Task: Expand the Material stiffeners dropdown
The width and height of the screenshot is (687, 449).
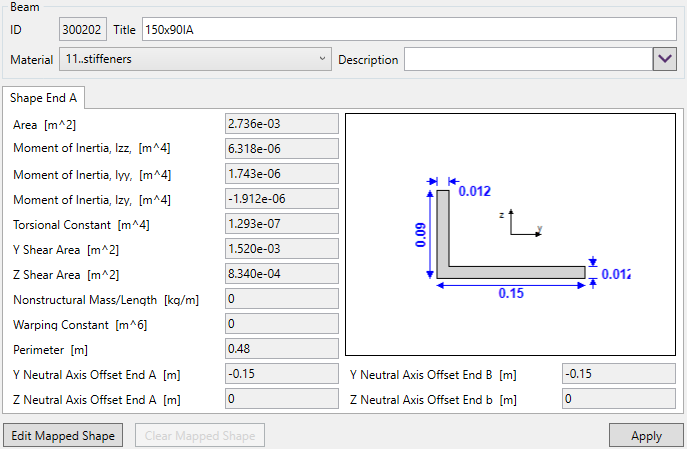Action: [195, 59]
